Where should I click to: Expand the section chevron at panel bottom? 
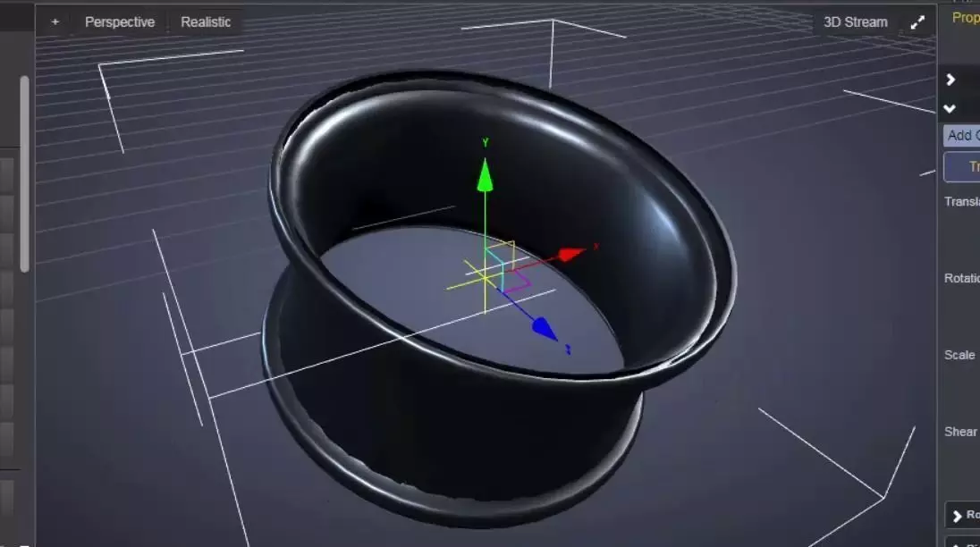[x=956, y=516]
